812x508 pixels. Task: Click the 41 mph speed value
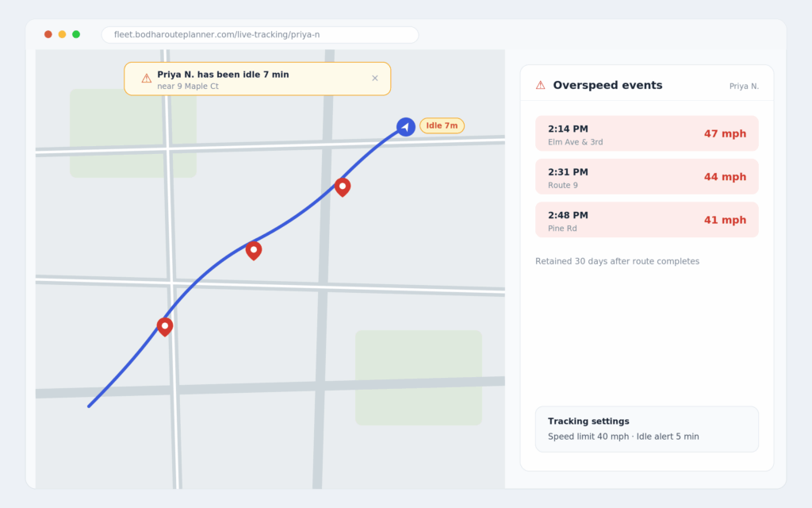pyautogui.click(x=725, y=220)
